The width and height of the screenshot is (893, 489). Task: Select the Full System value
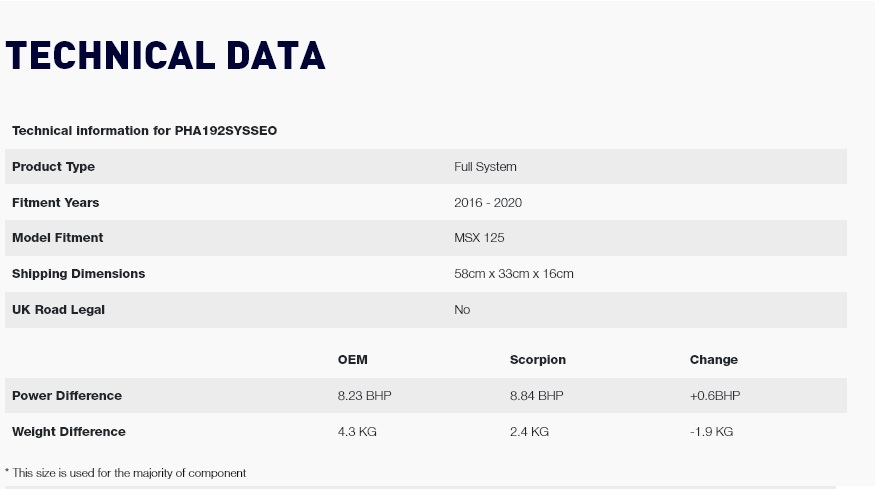485,167
